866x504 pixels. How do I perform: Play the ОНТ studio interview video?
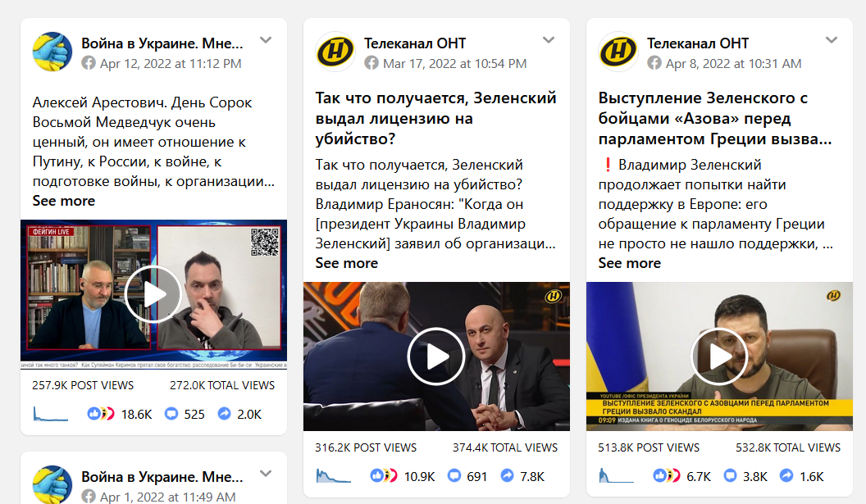436,356
